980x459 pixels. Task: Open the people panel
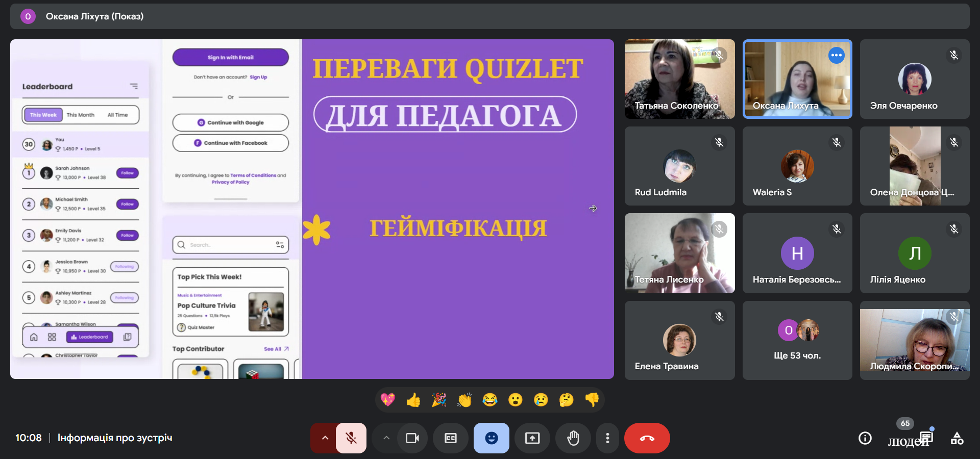tap(908, 441)
